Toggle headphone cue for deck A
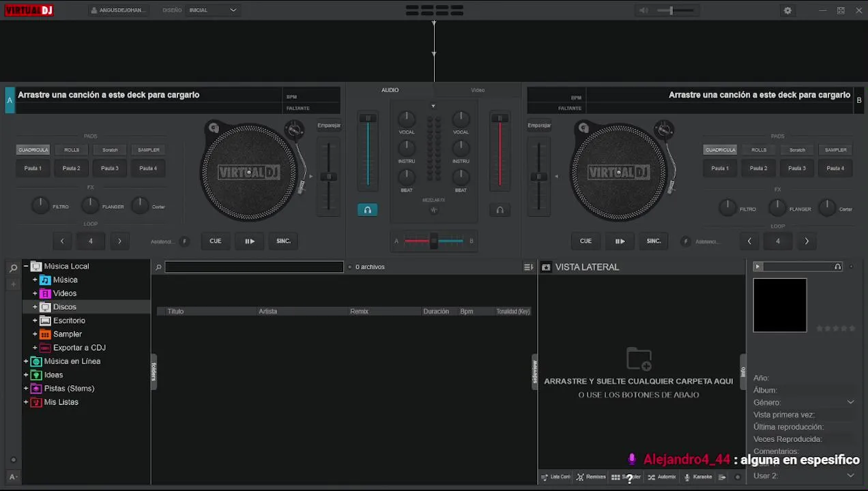Image resolution: width=868 pixels, height=491 pixels. coord(367,210)
